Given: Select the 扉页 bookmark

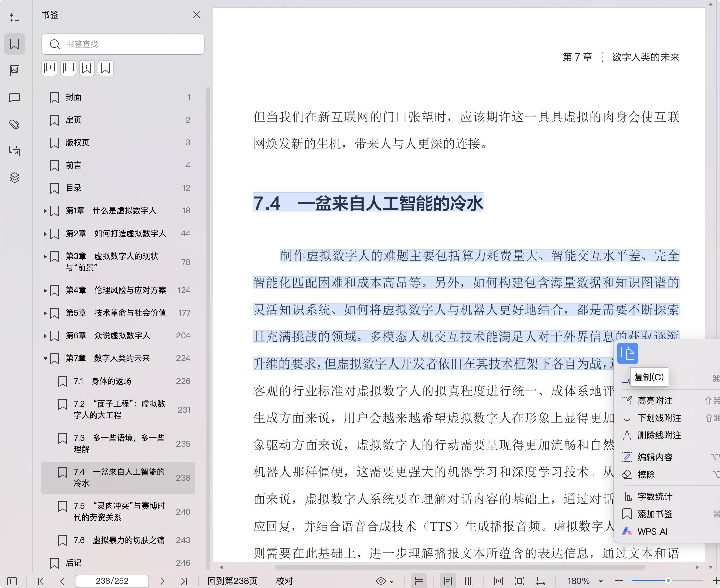Looking at the screenshot, I should [x=118, y=120].
